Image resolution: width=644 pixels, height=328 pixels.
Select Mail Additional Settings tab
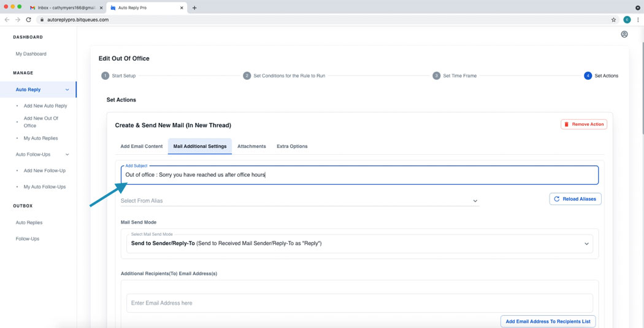[199, 146]
